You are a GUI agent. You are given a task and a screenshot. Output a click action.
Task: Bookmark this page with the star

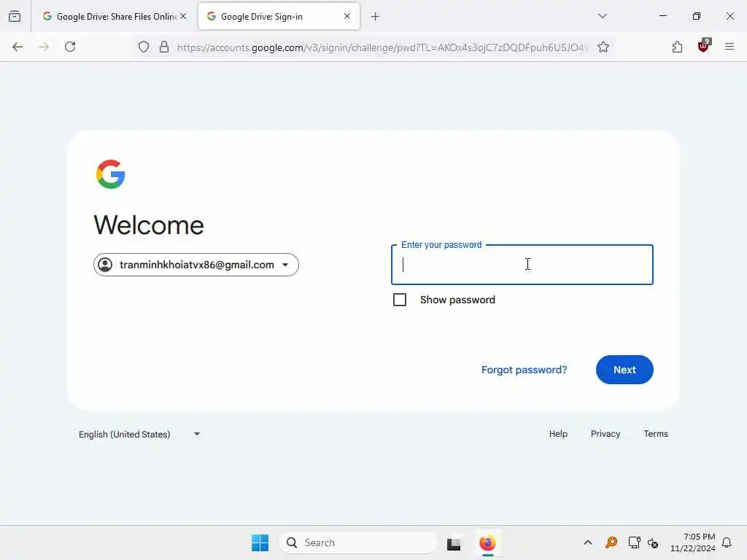point(603,47)
